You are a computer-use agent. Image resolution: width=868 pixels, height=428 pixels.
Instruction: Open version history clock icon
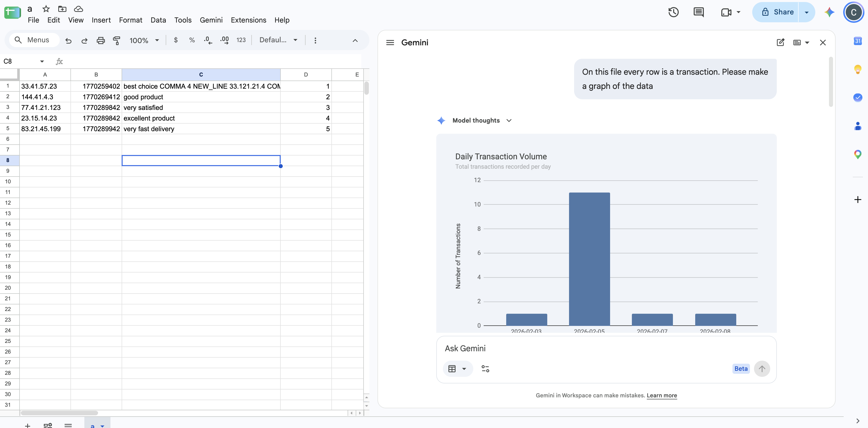pos(673,12)
